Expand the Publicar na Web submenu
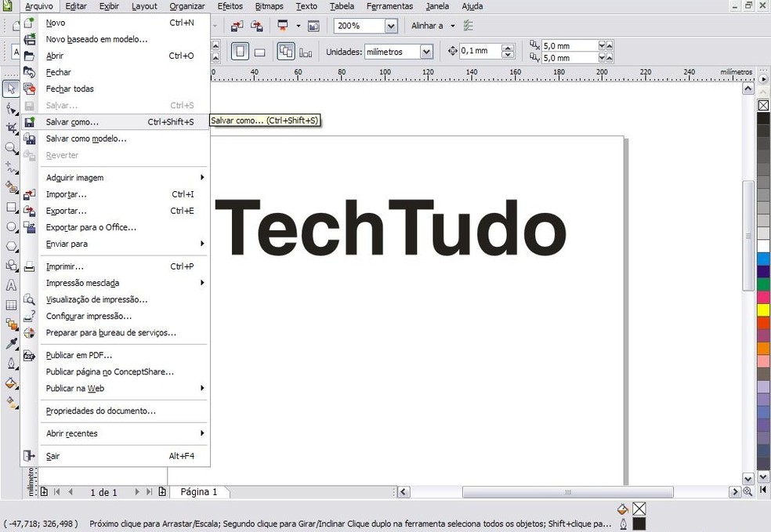771x532 pixels. pos(123,389)
